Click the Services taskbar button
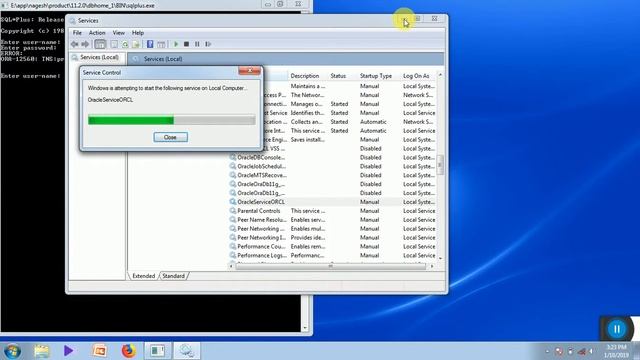The height and width of the screenshot is (360, 640). [x=187, y=351]
